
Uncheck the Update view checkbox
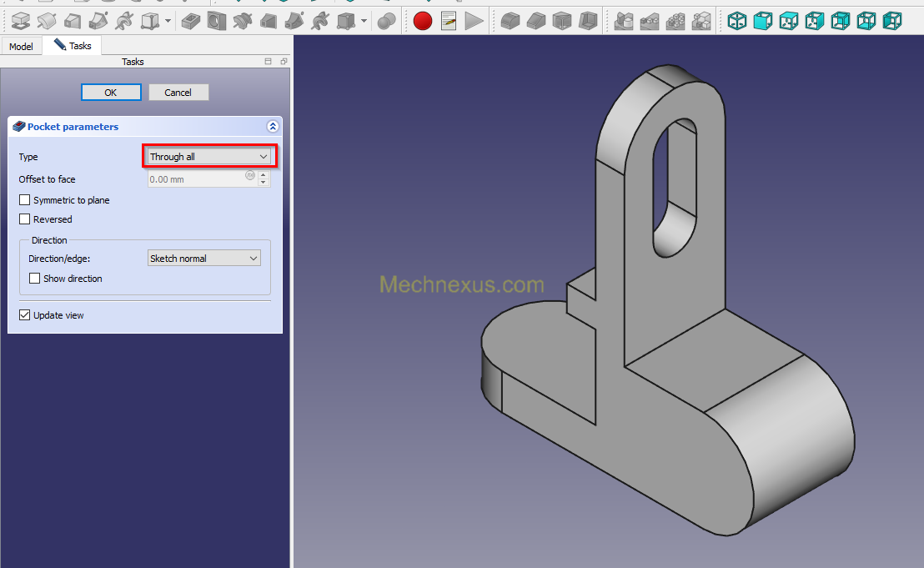pyautogui.click(x=25, y=315)
